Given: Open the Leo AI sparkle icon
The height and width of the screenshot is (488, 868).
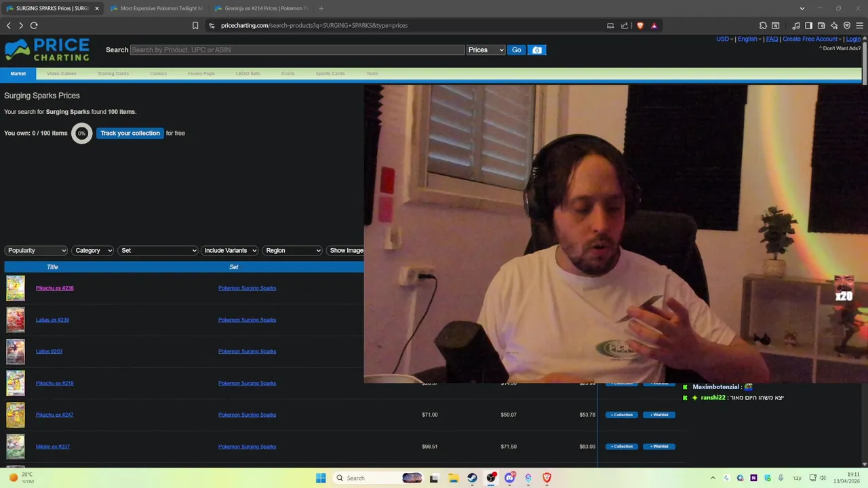Looking at the screenshot, I should click(834, 26).
